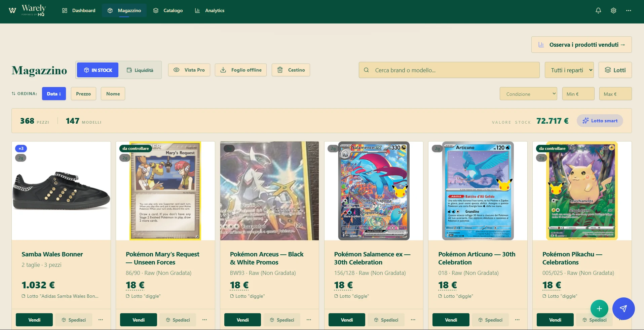
Task: Click Spedisci on Arceus card
Action: (282, 320)
